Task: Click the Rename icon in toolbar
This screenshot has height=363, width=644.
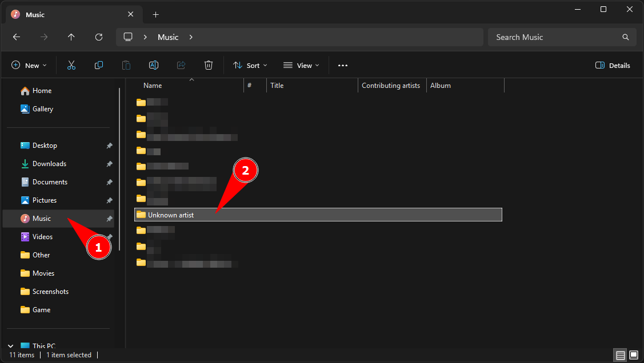Action: click(154, 66)
